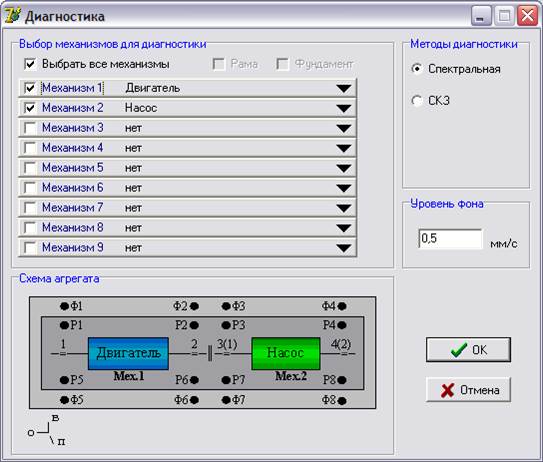Image resolution: width=543 pixels, height=462 pixels.
Task: Click measurement point Р3 dot
Action: point(226,325)
